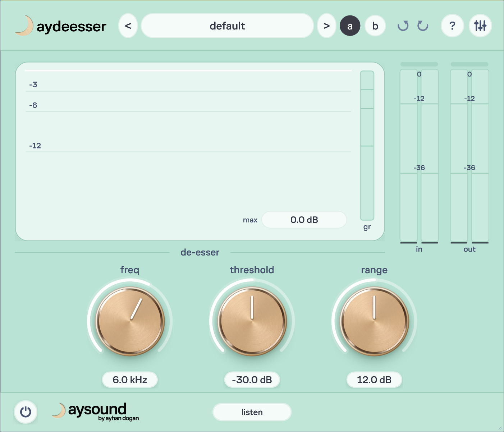This screenshot has height=432, width=504.
Task: Click the range knob
Action: click(x=374, y=321)
